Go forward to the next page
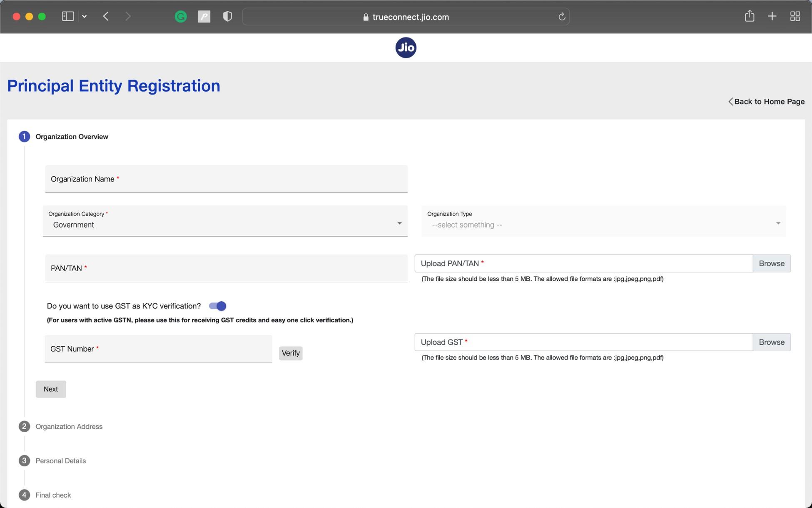This screenshot has width=812, height=508. click(128, 16)
